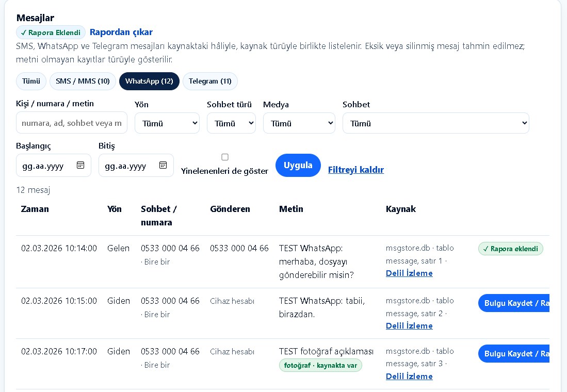567x392 pixels.
Task: Click timestamp 02.03.2026 10:14:00
Action: (59, 248)
